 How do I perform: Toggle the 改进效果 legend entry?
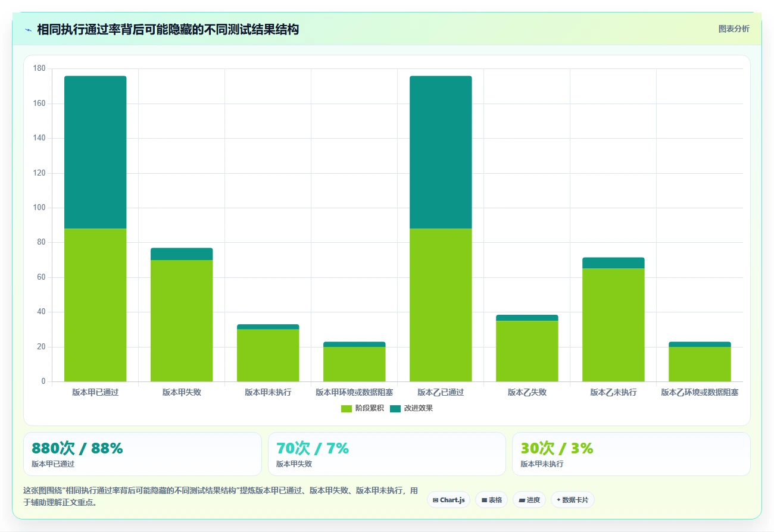point(411,408)
